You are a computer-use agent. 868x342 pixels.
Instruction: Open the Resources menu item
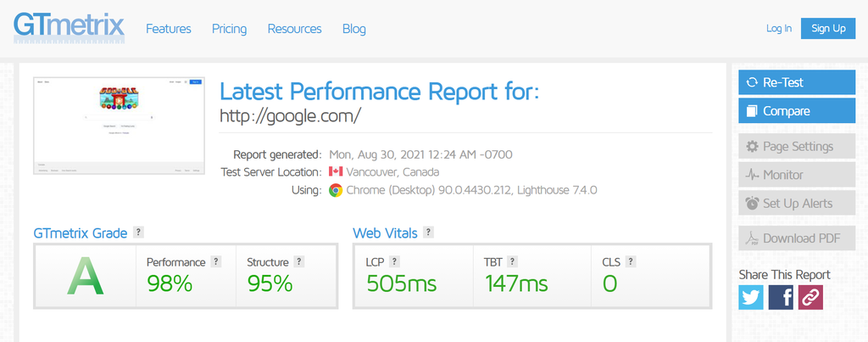click(294, 29)
